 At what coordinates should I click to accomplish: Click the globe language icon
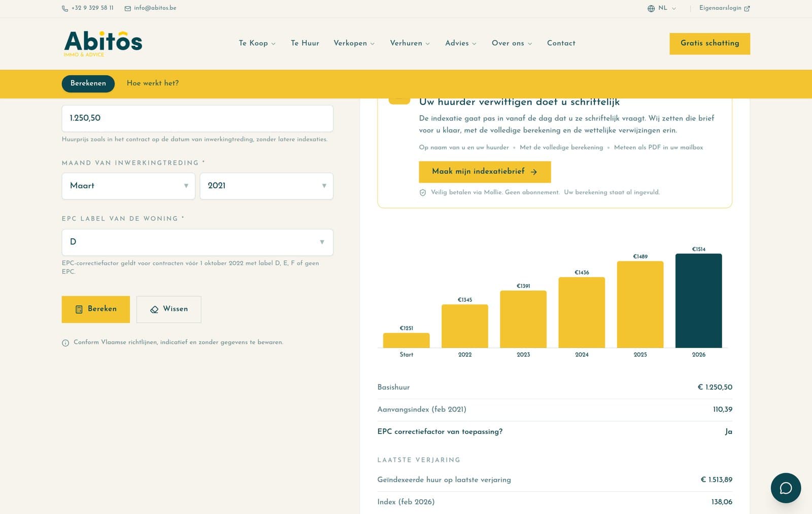(651, 9)
